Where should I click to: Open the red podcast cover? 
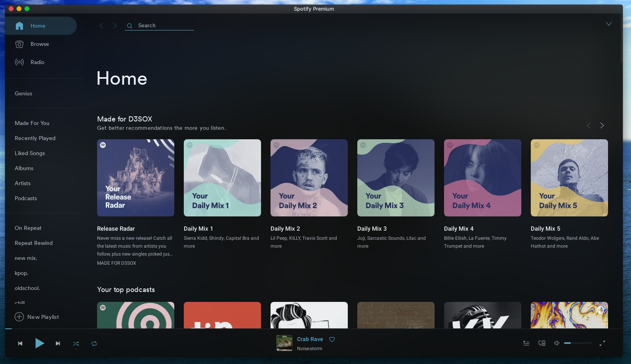(x=222, y=315)
